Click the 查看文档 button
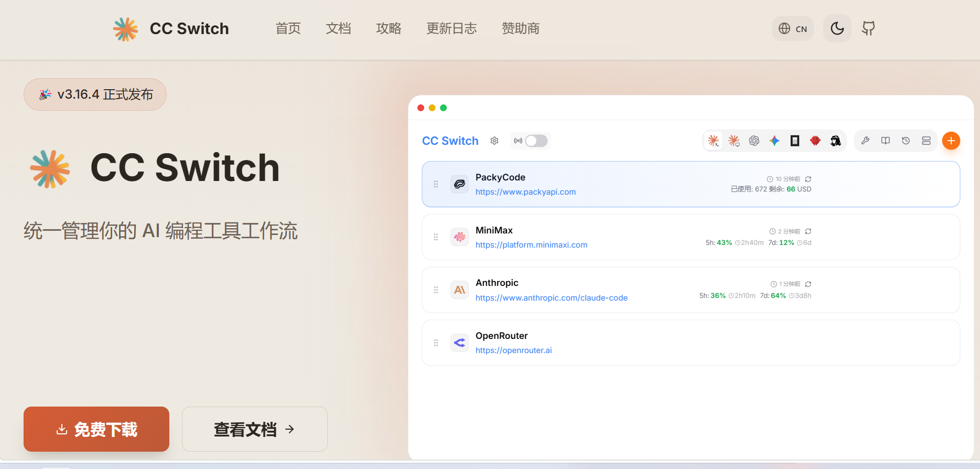Screen dimensions: 980x469 pos(255,429)
